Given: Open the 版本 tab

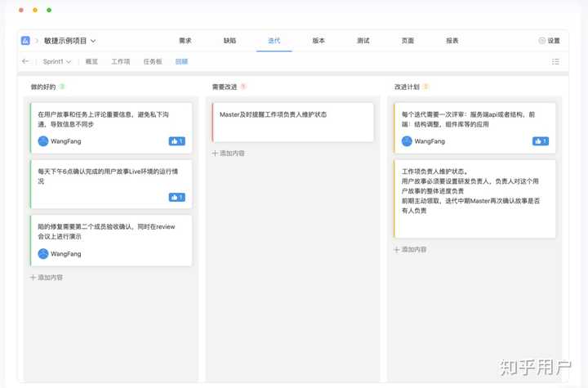Looking at the screenshot, I should pos(318,41).
